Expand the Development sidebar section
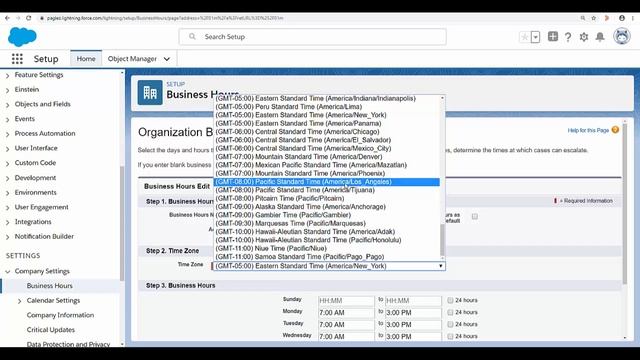Image resolution: width=640 pixels, height=360 pixels. [7, 178]
